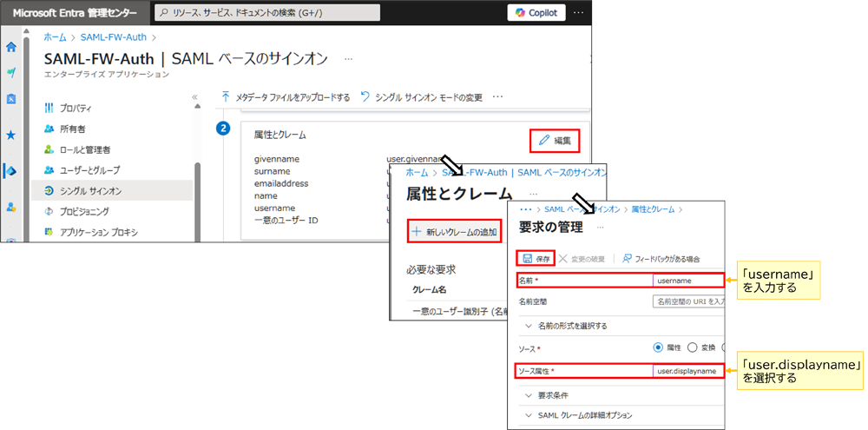This screenshot has width=868, height=430.
Task: Open the Home icon in left rail
Action: pyautogui.click(x=10, y=47)
